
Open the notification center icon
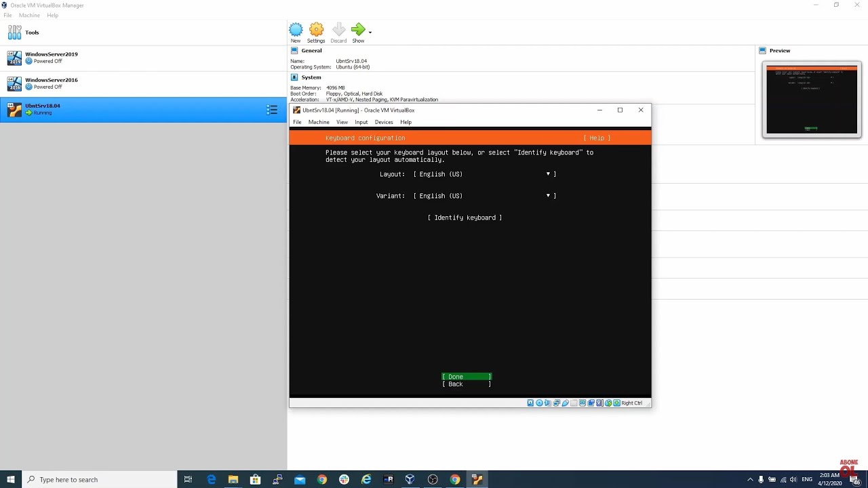point(856,480)
